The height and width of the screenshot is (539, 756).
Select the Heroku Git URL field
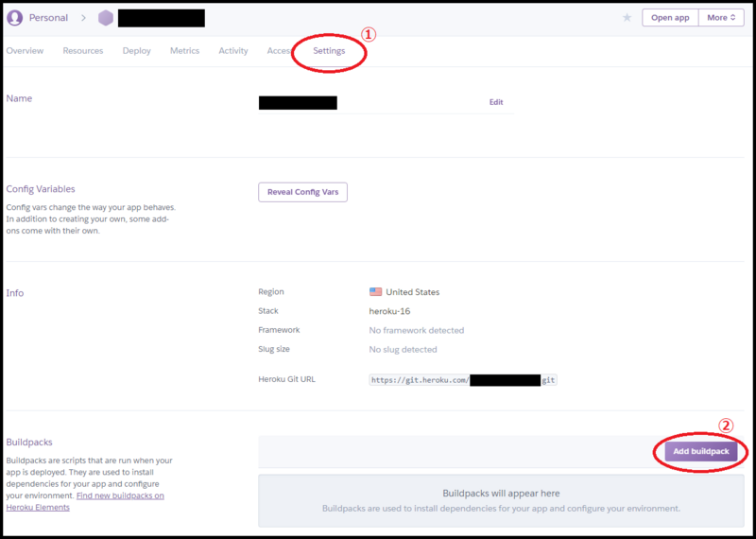point(465,380)
